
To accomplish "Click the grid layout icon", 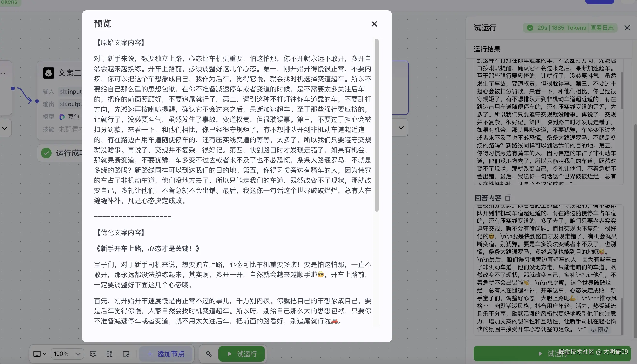I will [x=110, y=354].
